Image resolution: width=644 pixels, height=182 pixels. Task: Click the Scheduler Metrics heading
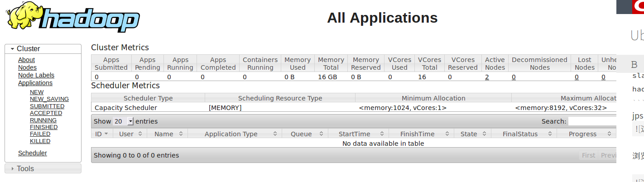click(125, 86)
